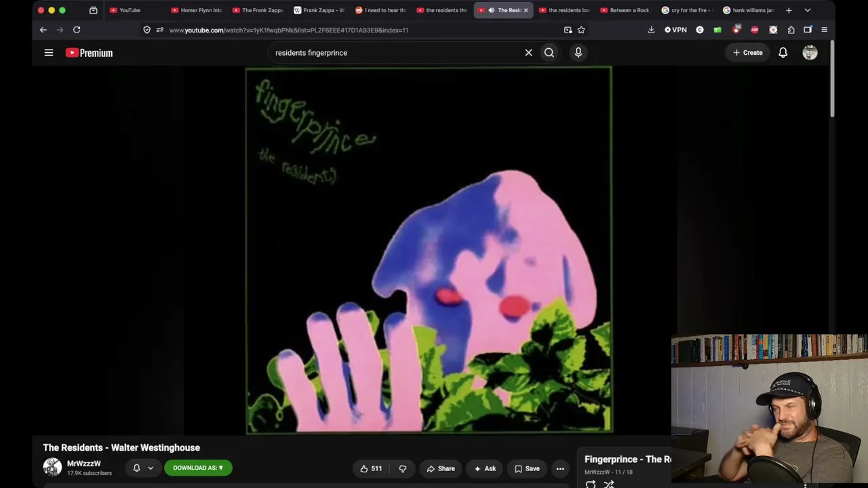Open browser downloads panel
Image resolution: width=868 pixels, height=488 pixels.
pyautogui.click(x=651, y=30)
